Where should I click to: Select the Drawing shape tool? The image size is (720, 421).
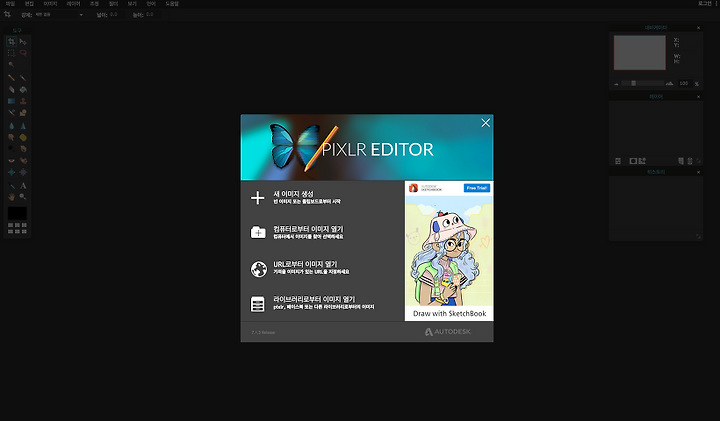(x=23, y=112)
